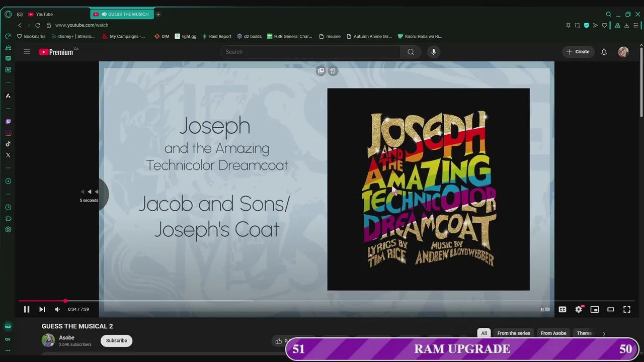Screen dimensions: 644x362
Task: Open the Create menu button
Action: click(578, 52)
